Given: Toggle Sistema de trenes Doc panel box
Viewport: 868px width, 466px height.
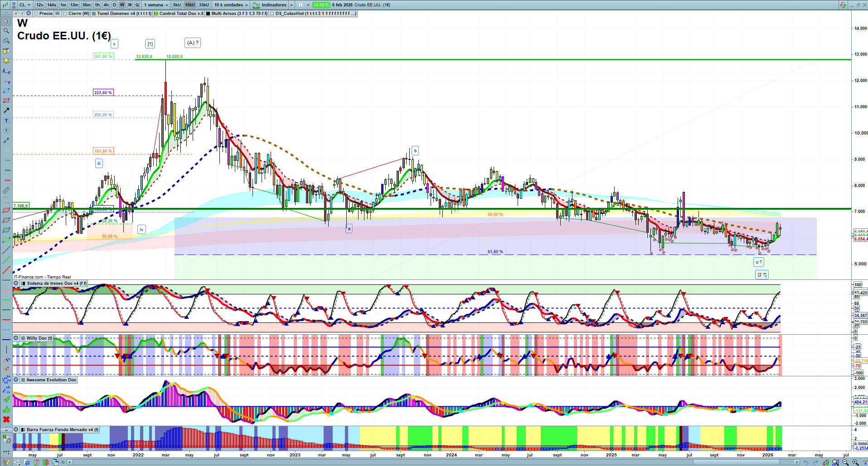Looking at the screenshot, I should click(23, 283).
